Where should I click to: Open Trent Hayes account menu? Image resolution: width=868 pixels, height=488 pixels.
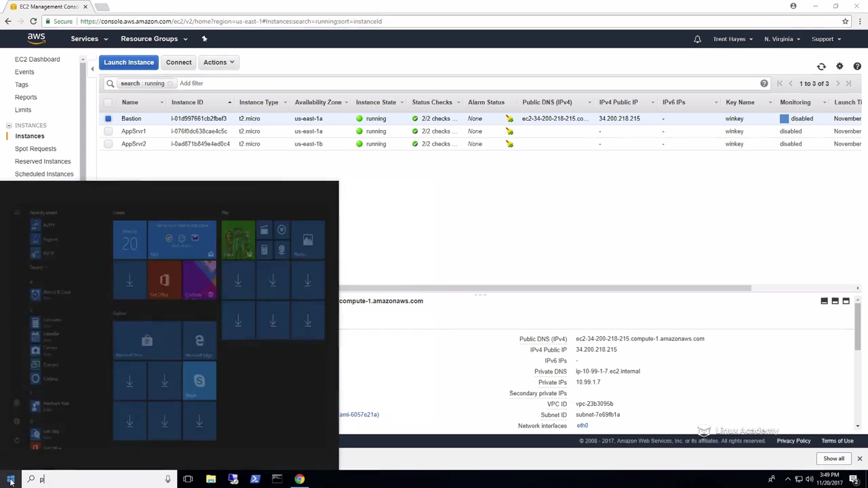pos(732,39)
